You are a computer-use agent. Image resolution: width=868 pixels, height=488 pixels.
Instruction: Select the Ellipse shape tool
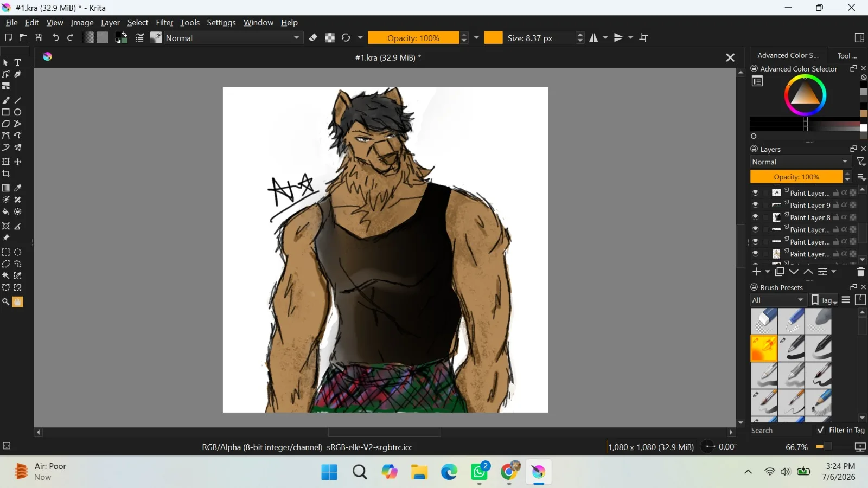pyautogui.click(x=18, y=112)
